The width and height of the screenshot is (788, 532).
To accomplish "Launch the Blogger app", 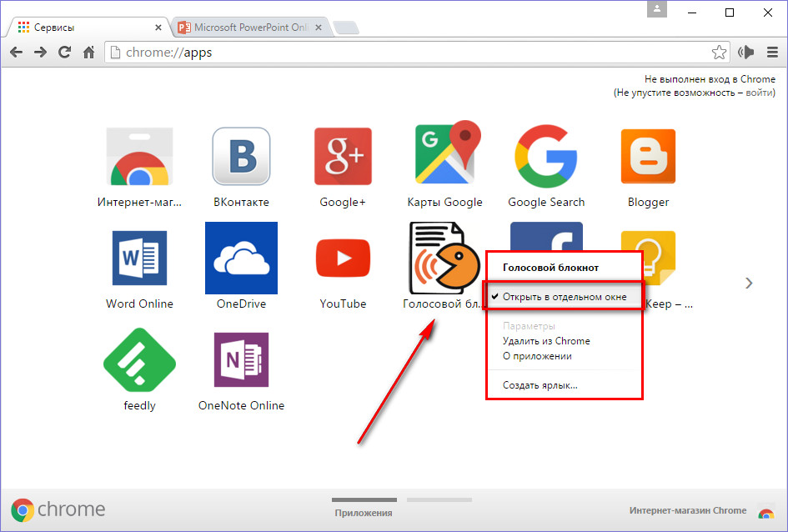I will pos(648,156).
